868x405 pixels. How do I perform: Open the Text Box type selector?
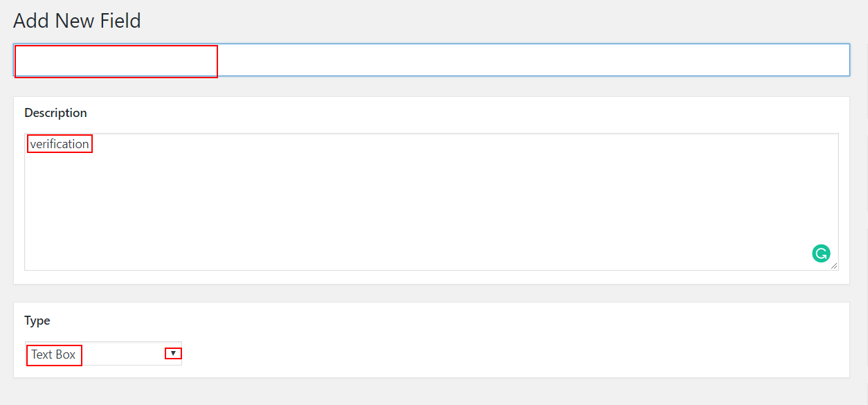point(104,354)
